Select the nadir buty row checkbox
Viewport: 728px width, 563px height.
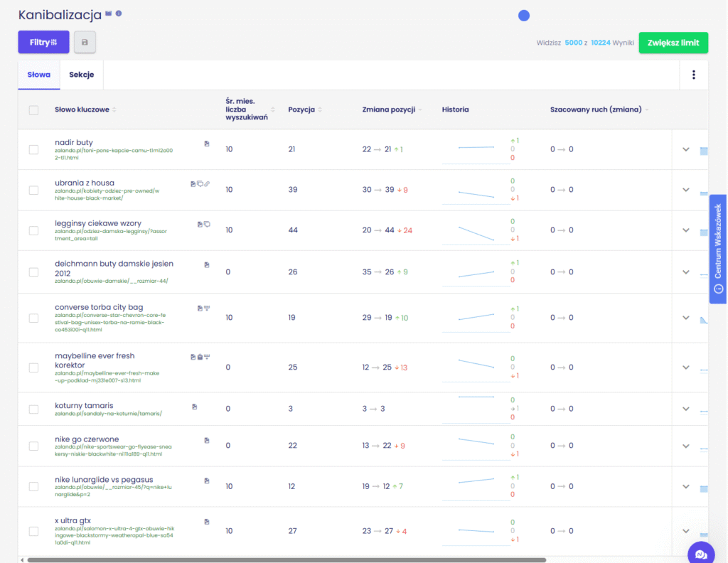tap(33, 149)
